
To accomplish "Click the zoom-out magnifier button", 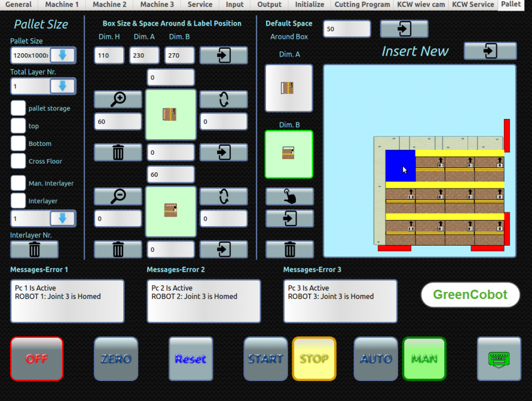I will 118,196.
